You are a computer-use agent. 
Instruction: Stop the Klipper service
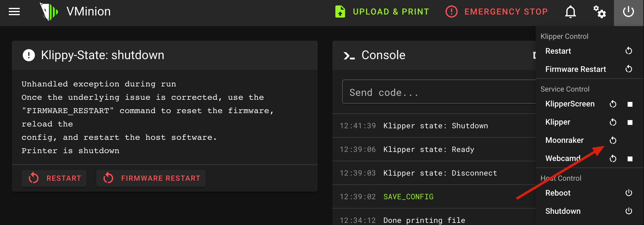(630, 123)
